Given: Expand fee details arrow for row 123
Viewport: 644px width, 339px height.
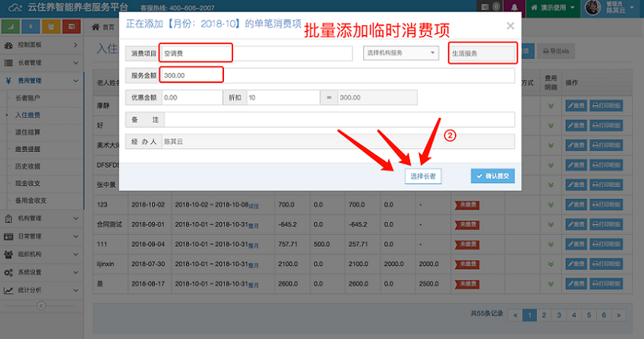Looking at the screenshot, I should coord(551,204).
